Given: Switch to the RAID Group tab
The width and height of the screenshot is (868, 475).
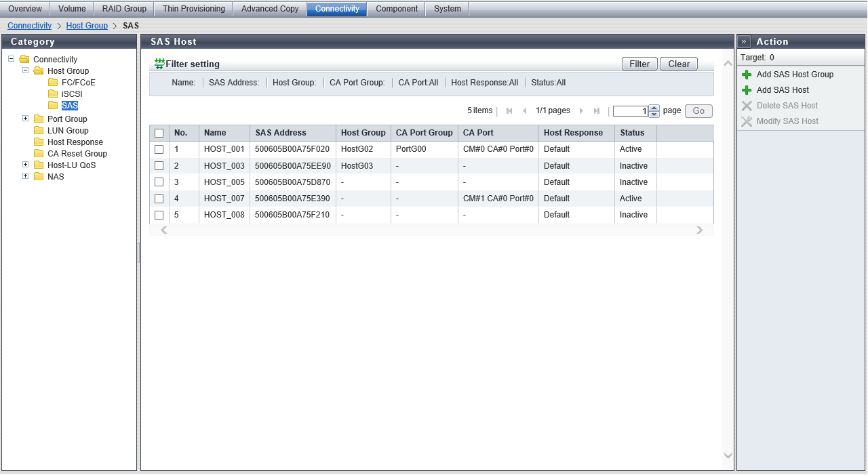Looking at the screenshot, I should click(x=124, y=9).
